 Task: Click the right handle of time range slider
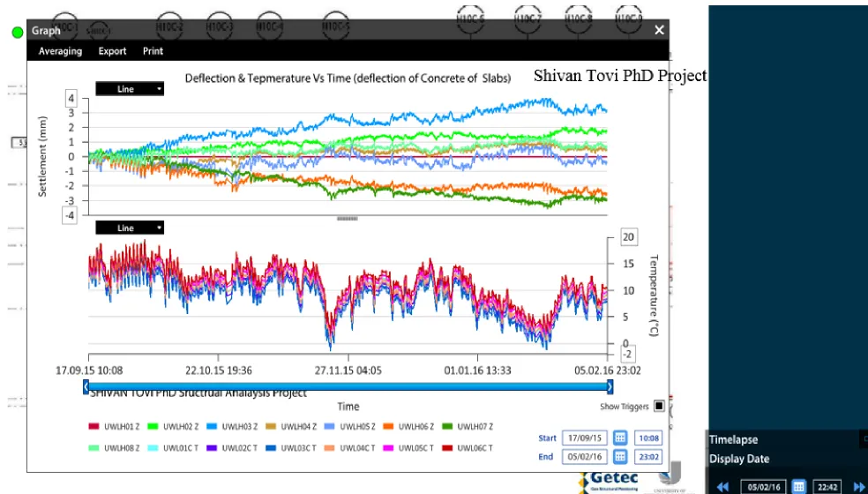pyautogui.click(x=610, y=386)
